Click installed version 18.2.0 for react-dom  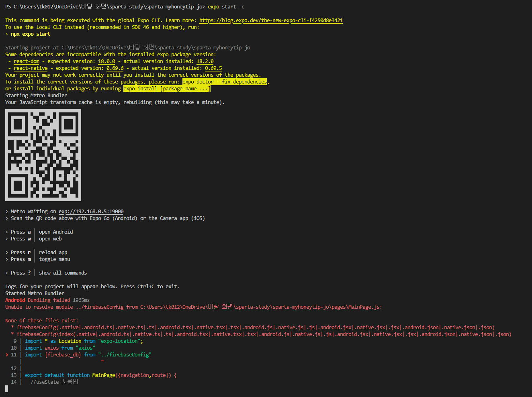205,61
